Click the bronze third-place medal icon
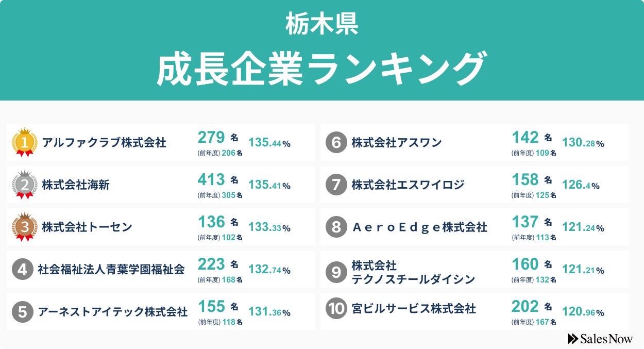Viewport: 644px width, 349px height. pyautogui.click(x=25, y=227)
